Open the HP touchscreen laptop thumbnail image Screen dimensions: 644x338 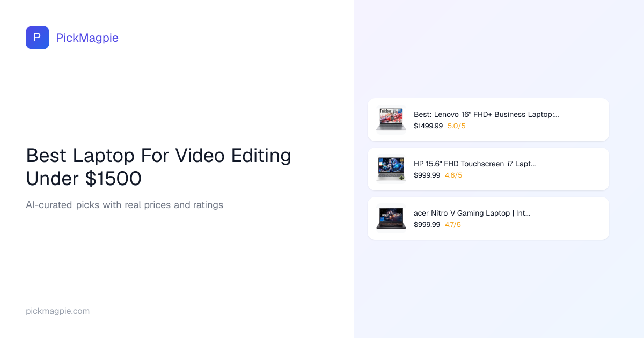[391, 169]
